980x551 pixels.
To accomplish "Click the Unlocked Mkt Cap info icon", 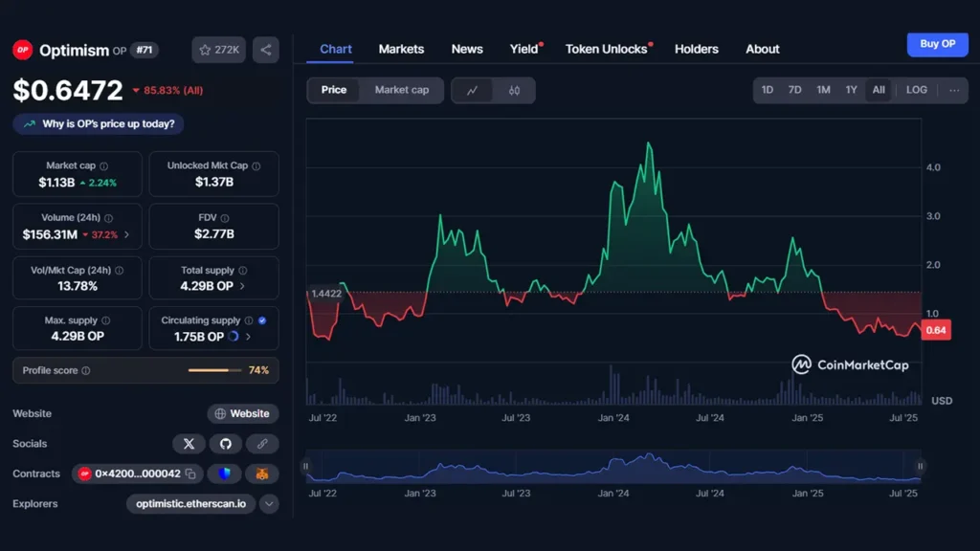I will coord(256,166).
